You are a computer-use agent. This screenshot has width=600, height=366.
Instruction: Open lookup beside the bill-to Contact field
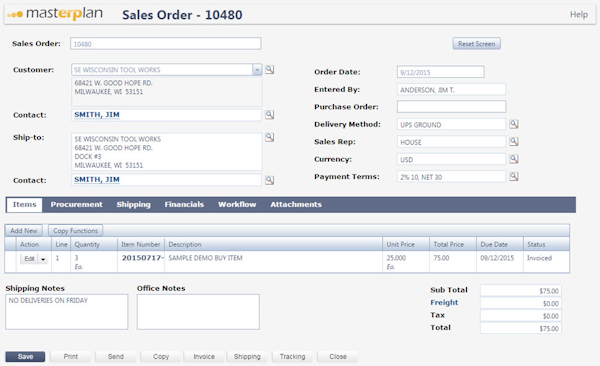click(269, 115)
